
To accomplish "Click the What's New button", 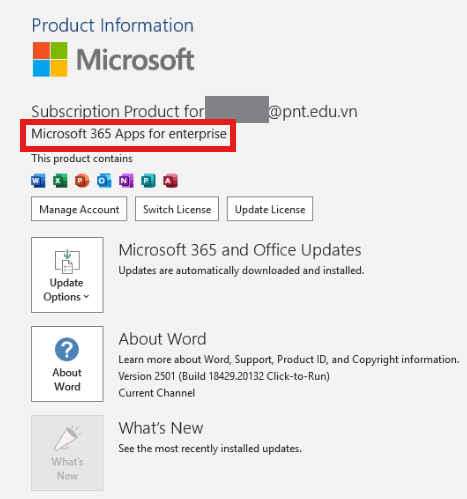I will pyautogui.click(x=67, y=453).
